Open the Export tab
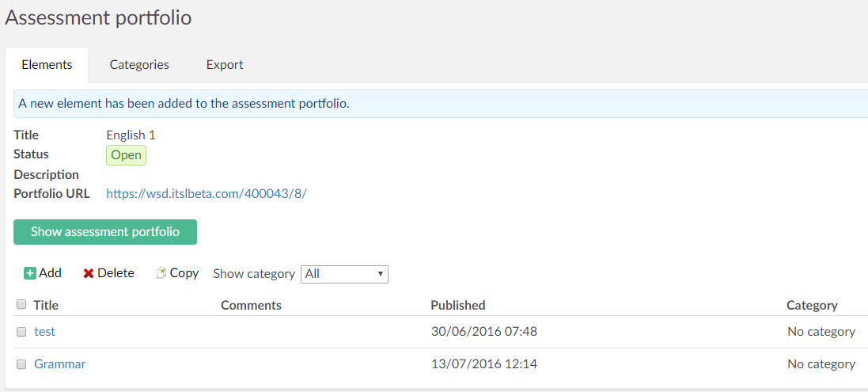 coord(225,65)
